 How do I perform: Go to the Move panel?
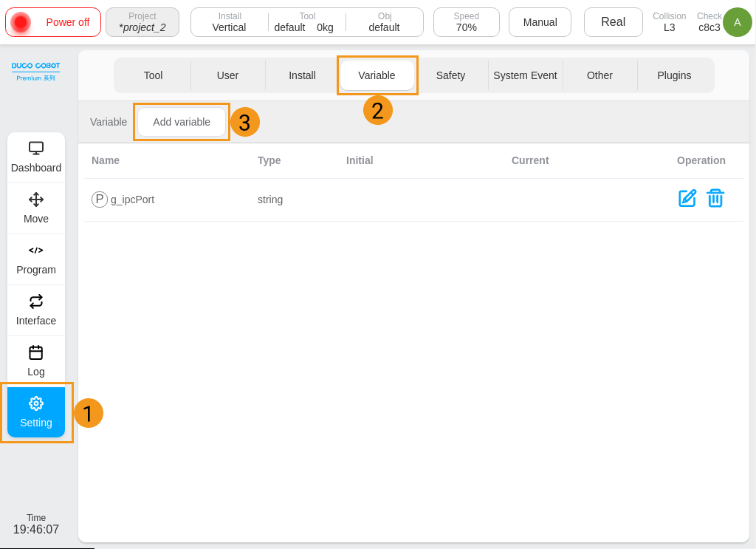[x=36, y=208]
